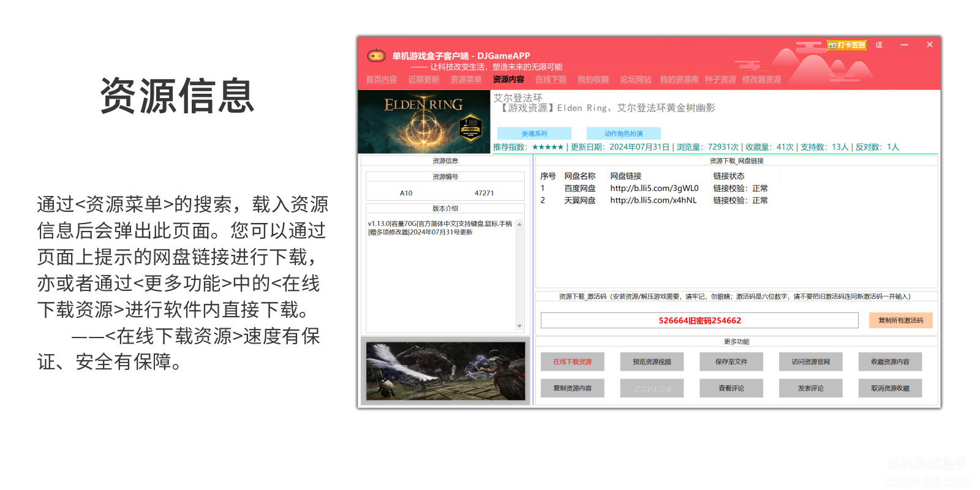Image resolution: width=980 pixels, height=490 pixels.
Task: Click the 链接校验：正常 status for 天翼网盘
Action: [740, 200]
